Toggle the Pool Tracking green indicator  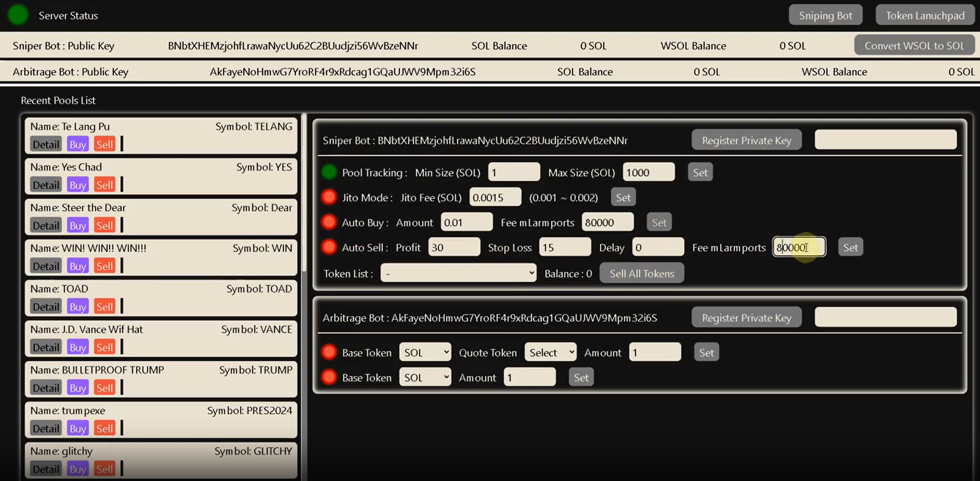(329, 172)
